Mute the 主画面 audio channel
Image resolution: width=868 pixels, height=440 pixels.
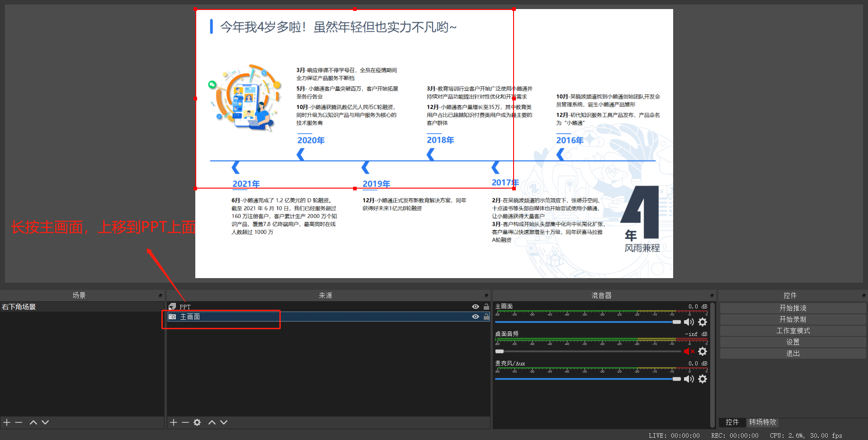689,322
